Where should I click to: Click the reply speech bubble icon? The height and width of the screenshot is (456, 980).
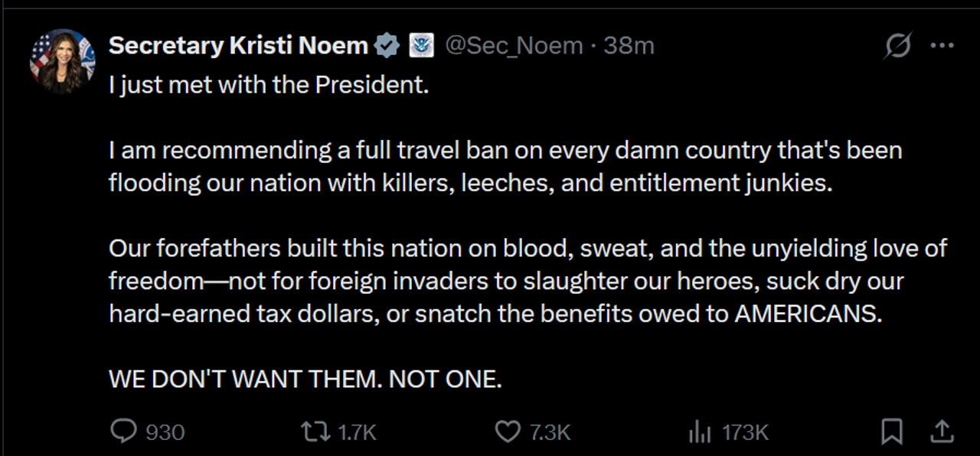122,432
